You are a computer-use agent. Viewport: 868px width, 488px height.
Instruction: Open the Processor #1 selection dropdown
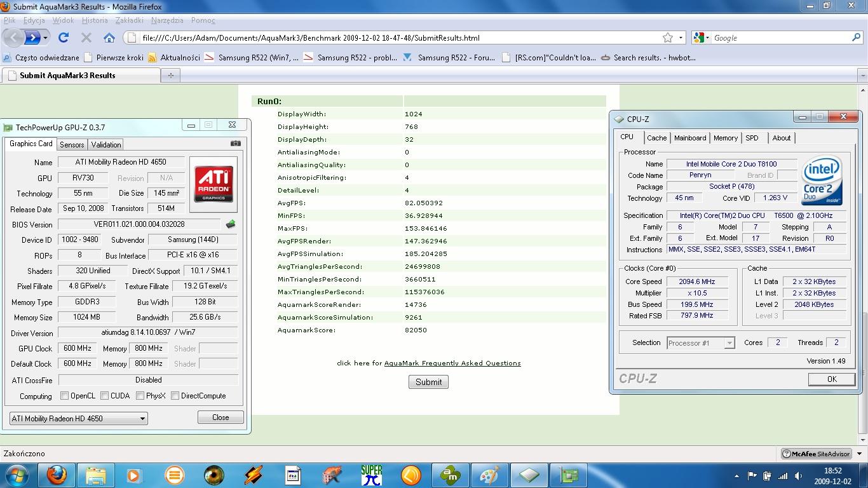pos(700,343)
